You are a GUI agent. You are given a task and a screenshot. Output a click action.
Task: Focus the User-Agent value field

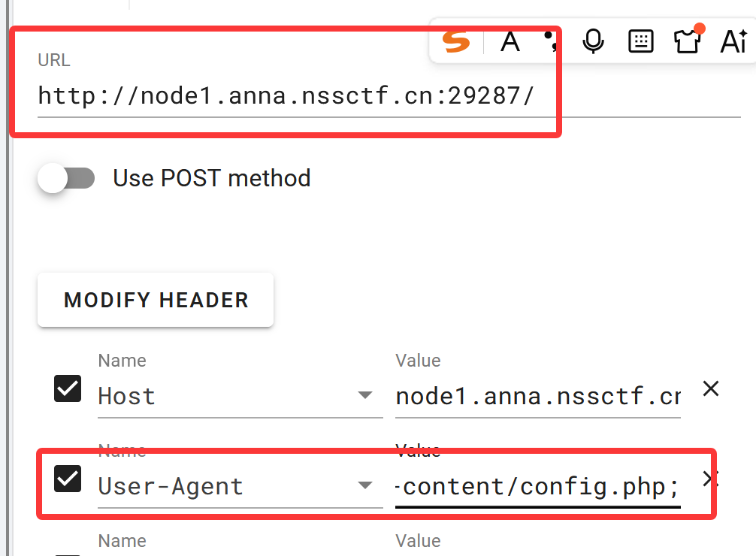pos(538,487)
